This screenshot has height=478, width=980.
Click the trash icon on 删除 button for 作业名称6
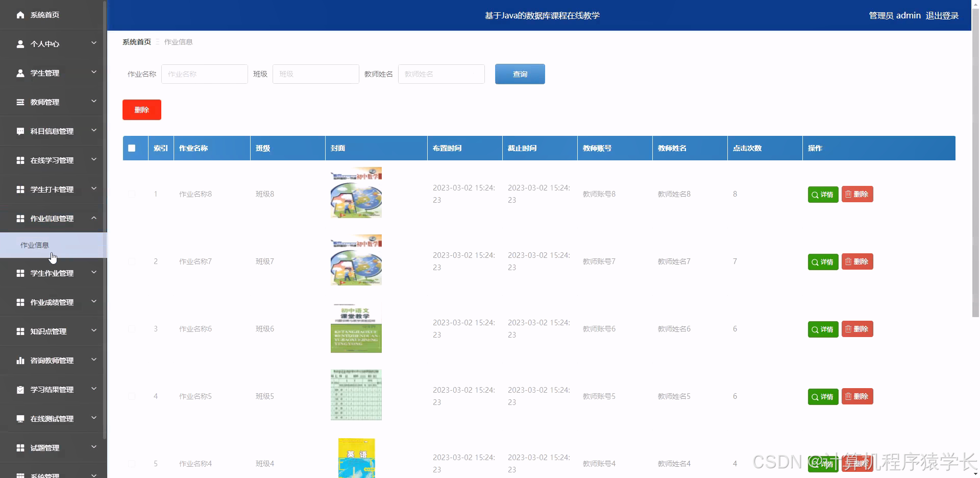[x=848, y=329]
